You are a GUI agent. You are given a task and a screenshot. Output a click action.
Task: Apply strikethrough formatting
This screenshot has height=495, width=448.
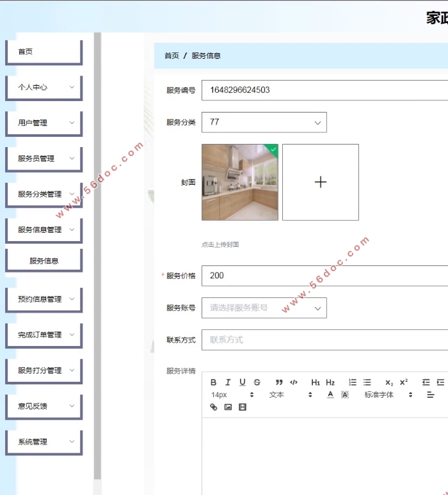click(x=257, y=382)
